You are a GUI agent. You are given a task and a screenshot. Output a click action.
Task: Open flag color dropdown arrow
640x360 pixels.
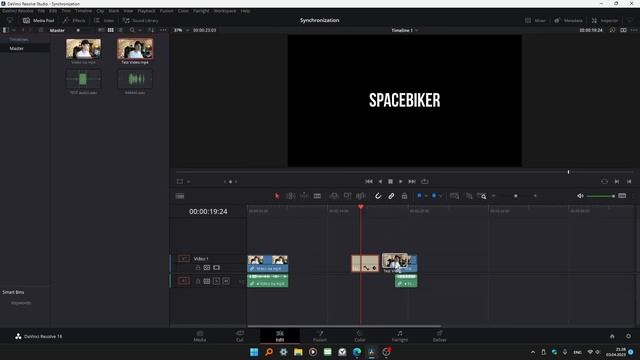point(426,196)
